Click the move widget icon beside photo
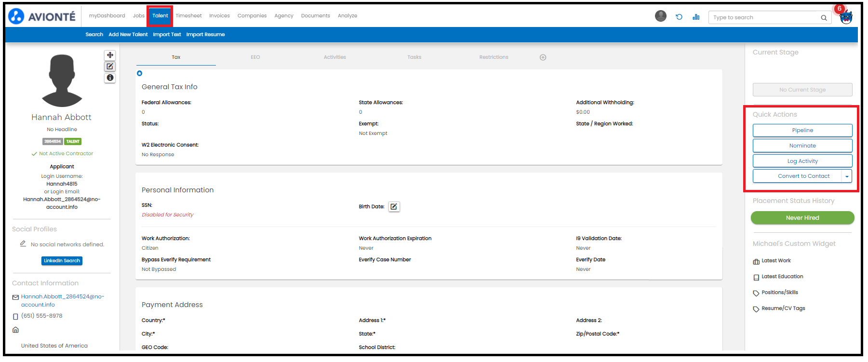 (x=110, y=55)
